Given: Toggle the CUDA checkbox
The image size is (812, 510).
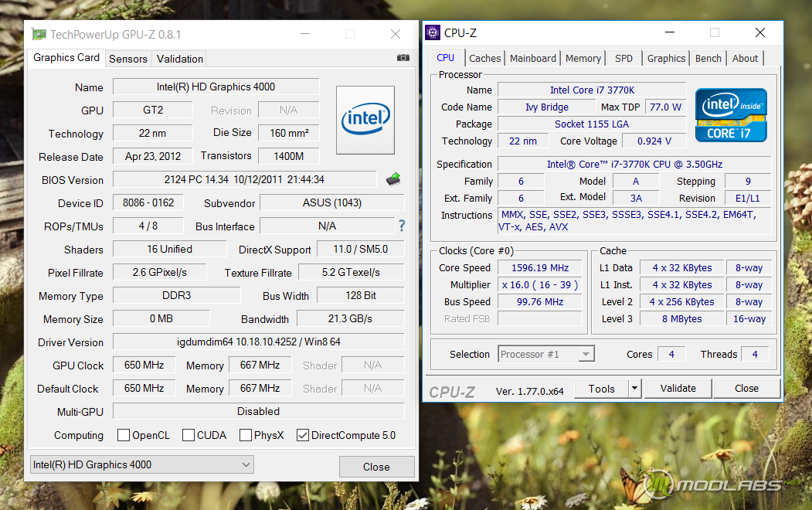Looking at the screenshot, I should 189,435.
